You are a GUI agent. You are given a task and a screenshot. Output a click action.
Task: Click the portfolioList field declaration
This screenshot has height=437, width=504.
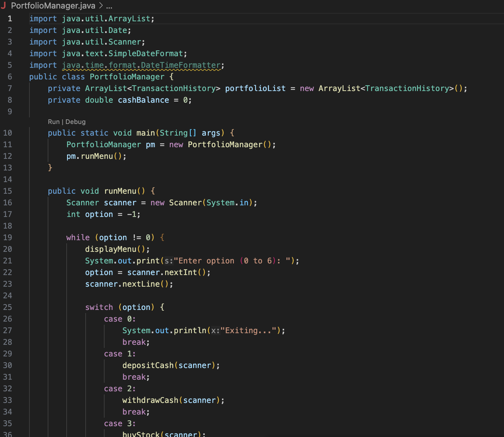click(255, 88)
